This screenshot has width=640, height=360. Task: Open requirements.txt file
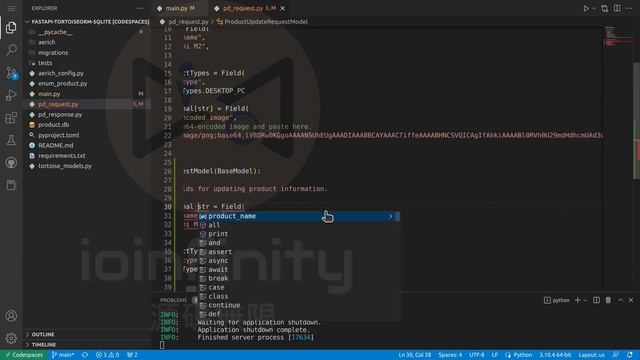click(62, 156)
